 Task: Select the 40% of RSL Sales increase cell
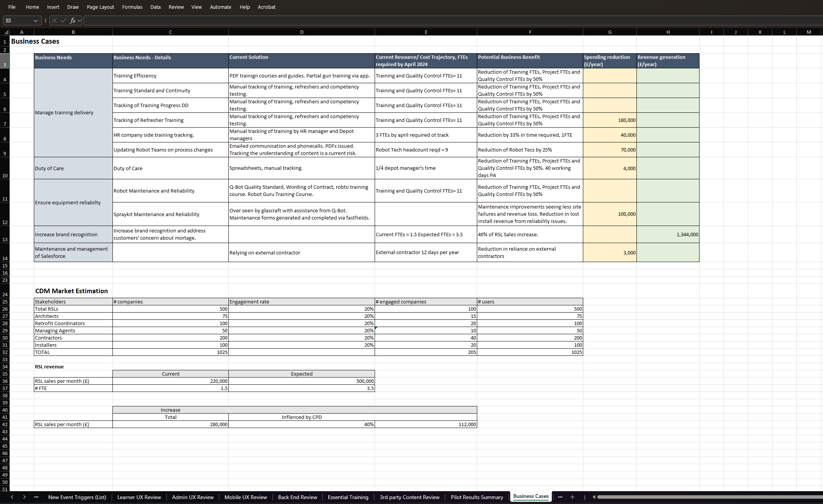pos(530,235)
